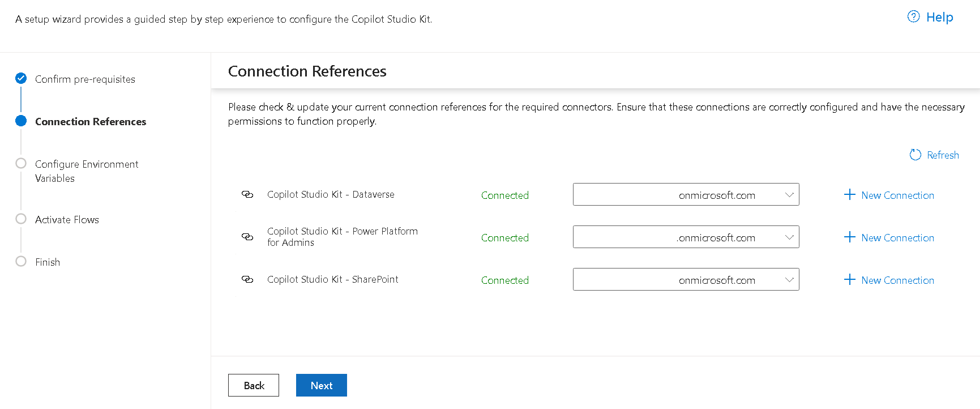This screenshot has height=409, width=980.
Task: Click the Help question mark icon
Action: (913, 17)
